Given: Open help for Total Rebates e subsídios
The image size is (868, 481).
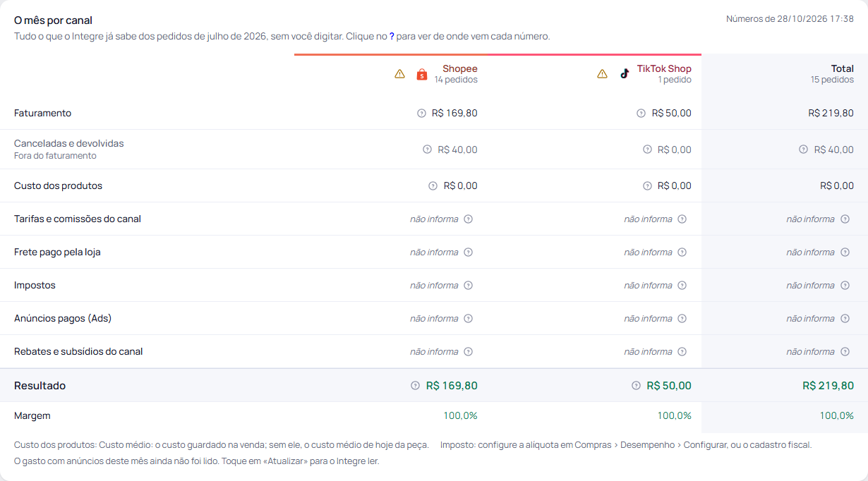Looking at the screenshot, I should (x=845, y=352).
